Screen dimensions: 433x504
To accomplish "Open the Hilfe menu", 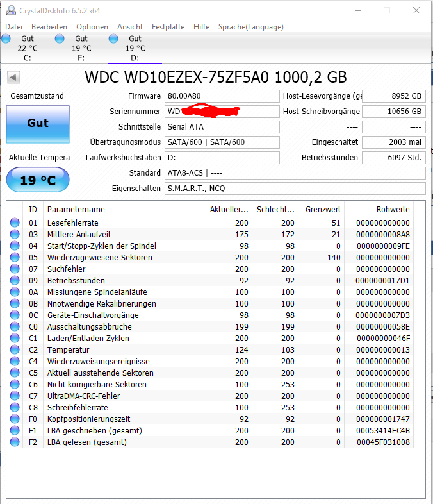I will point(201,27).
